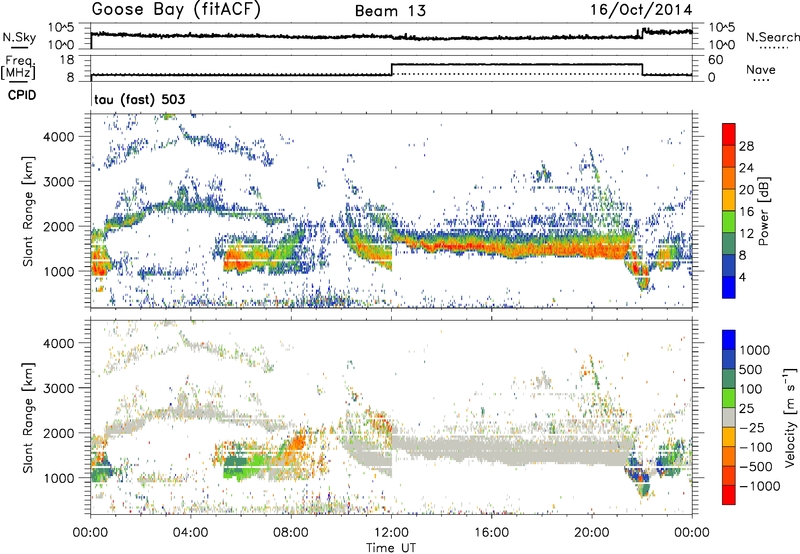Image resolution: width=800 pixels, height=554 pixels.
Task: Click the red bottom of velocity colorbar
Action: coord(729,495)
